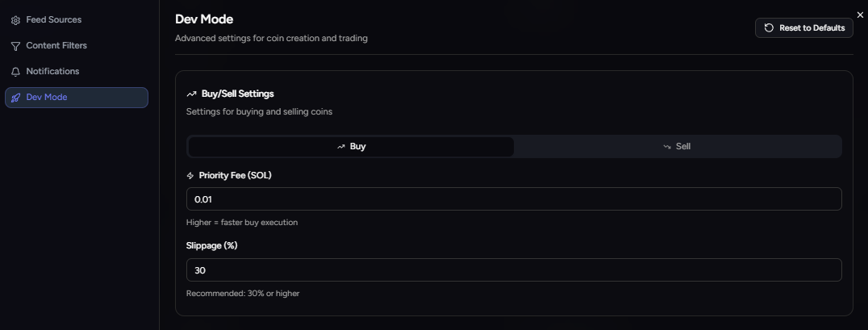868x330 pixels.
Task: Click the rocket icon beside Dev Mode
Action: pos(15,98)
